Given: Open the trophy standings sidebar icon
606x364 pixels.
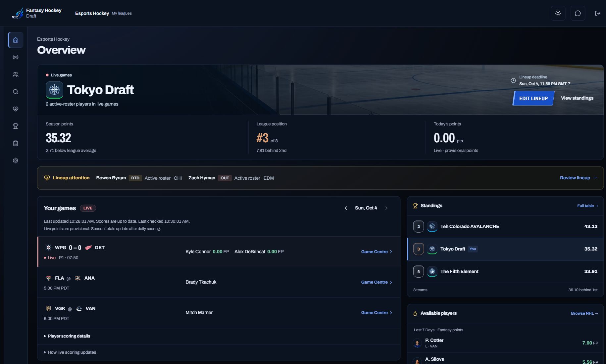Looking at the screenshot, I should coord(16,126).
